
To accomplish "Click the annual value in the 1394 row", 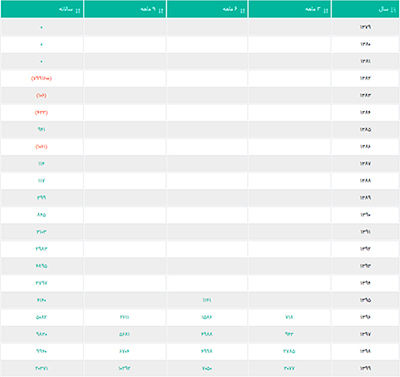I will point(41,283).
